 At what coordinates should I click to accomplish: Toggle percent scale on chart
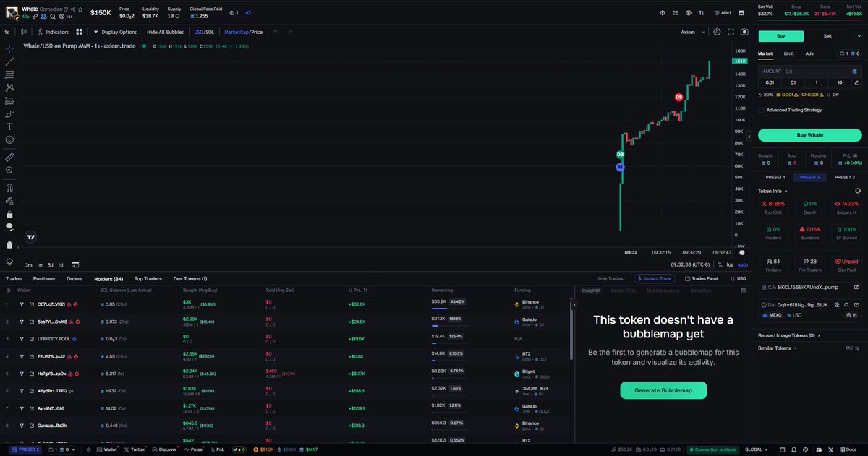(720, 264)
